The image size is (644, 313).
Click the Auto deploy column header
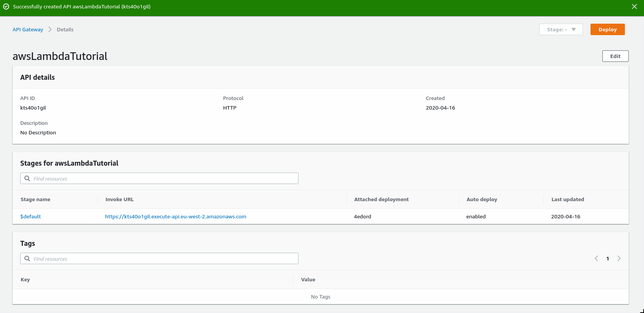pyautogui.click(x=482, y=199)
